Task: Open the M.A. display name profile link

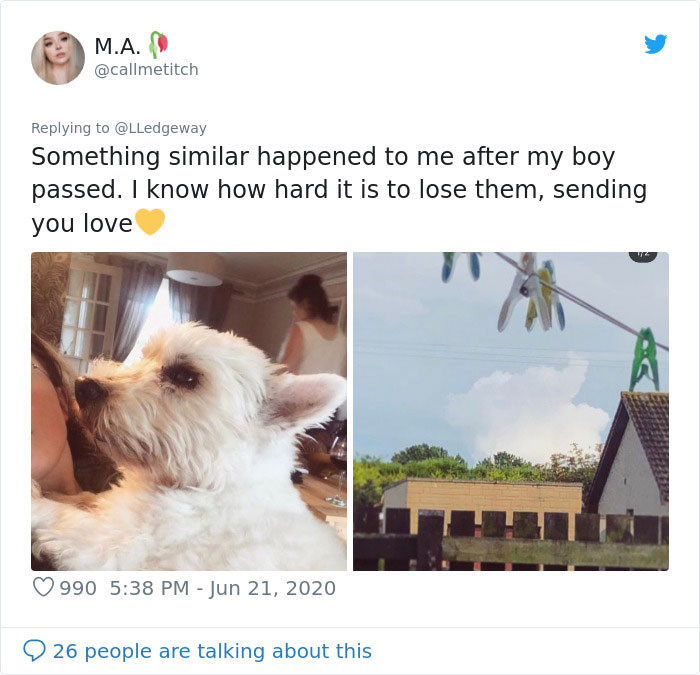Action: pyautogui.click(x=117, y=45)
